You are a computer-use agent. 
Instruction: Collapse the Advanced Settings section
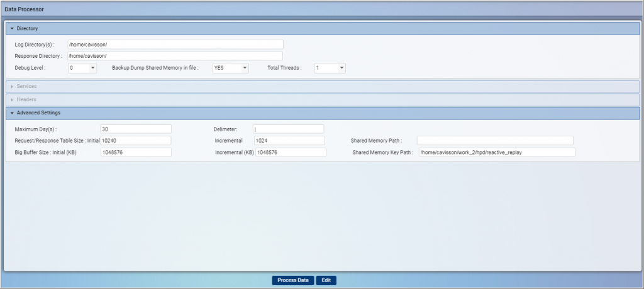click(12, 113)
